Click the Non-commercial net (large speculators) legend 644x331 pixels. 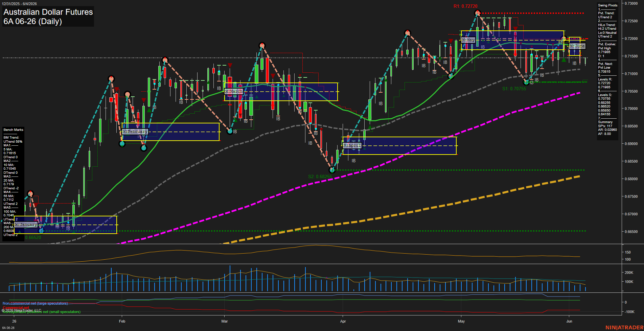[35, 304]
